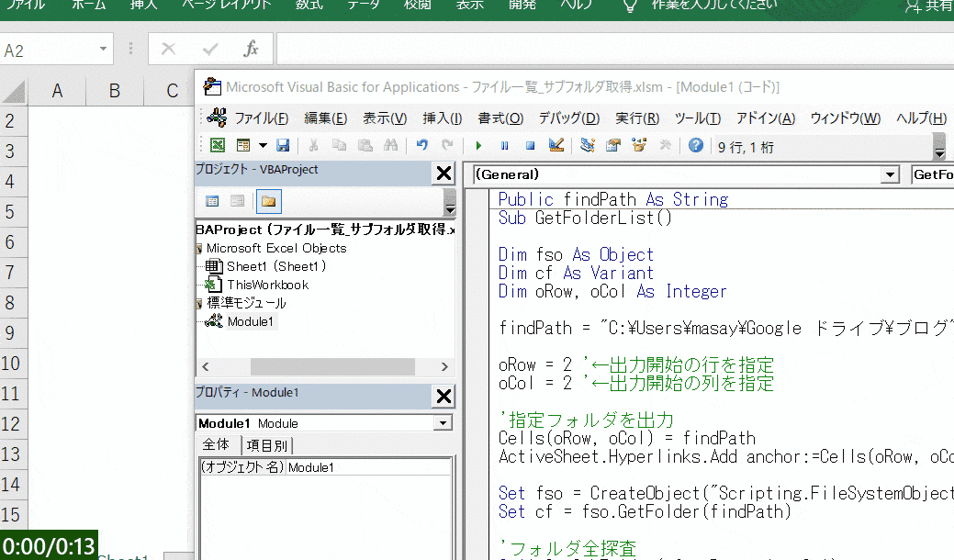Click the View Code icon in Project panel

tap(212, 201)
